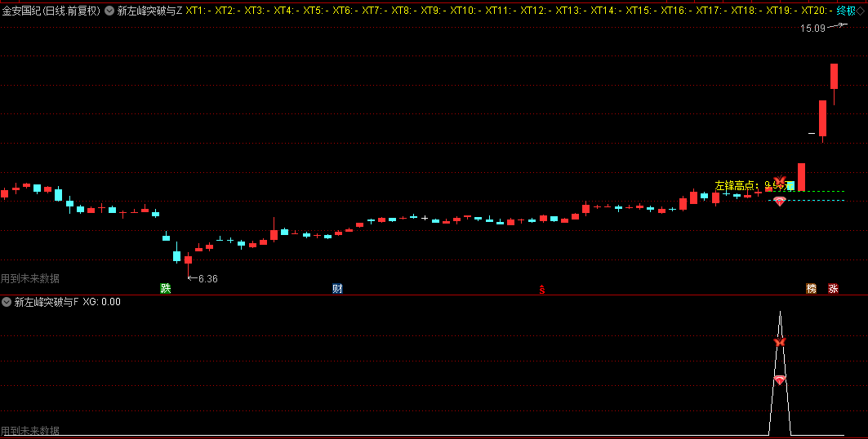Click the 6.36 low price label
The height and width of the screenshot is (439, 868).
pyautogui.click(x=207, y=279)
